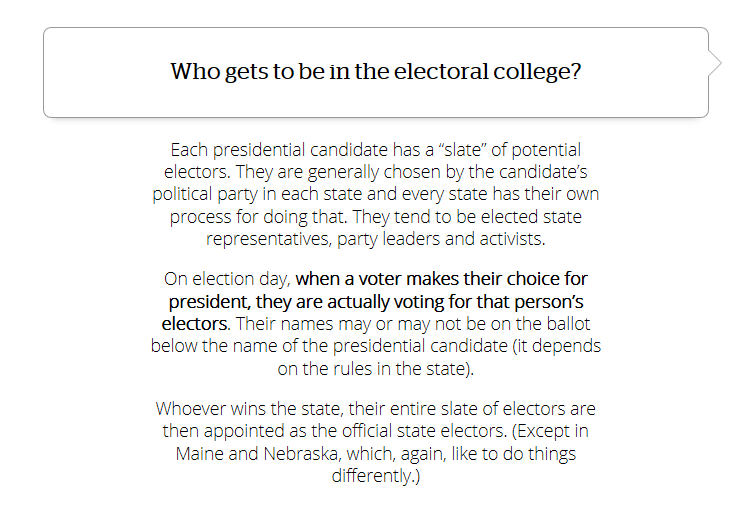This screenshot has height=514, width=734.
Task: Click the words "On election day"
Action: pyautogui.click(x=226, y=280)
